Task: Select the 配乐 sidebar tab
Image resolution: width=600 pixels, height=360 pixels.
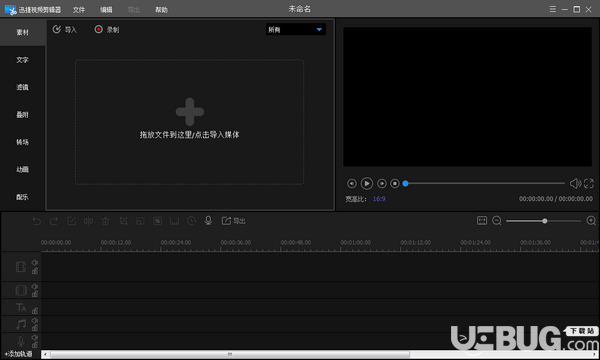Action: coord(23,197)
